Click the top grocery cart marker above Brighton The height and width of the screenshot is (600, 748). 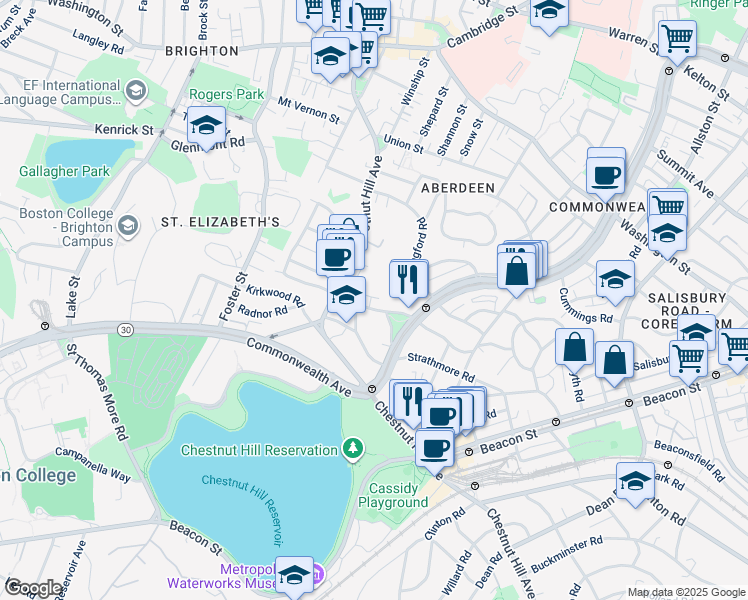(372, 15)
